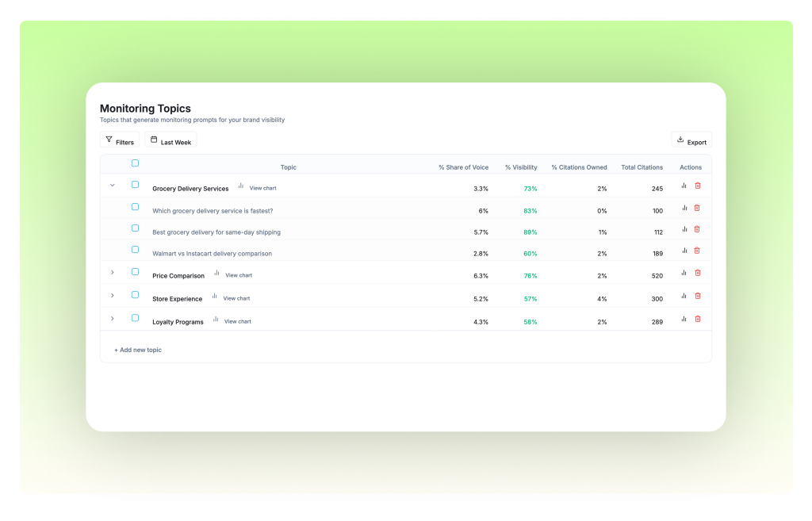Click the Total Citations column header
Viewport: 812px width, 521px height.
click(642, 167)
